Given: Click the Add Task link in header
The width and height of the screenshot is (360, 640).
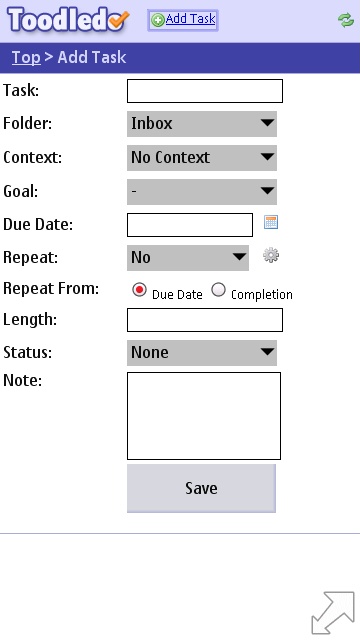Looking at the screenshot, I should [191, 19].
